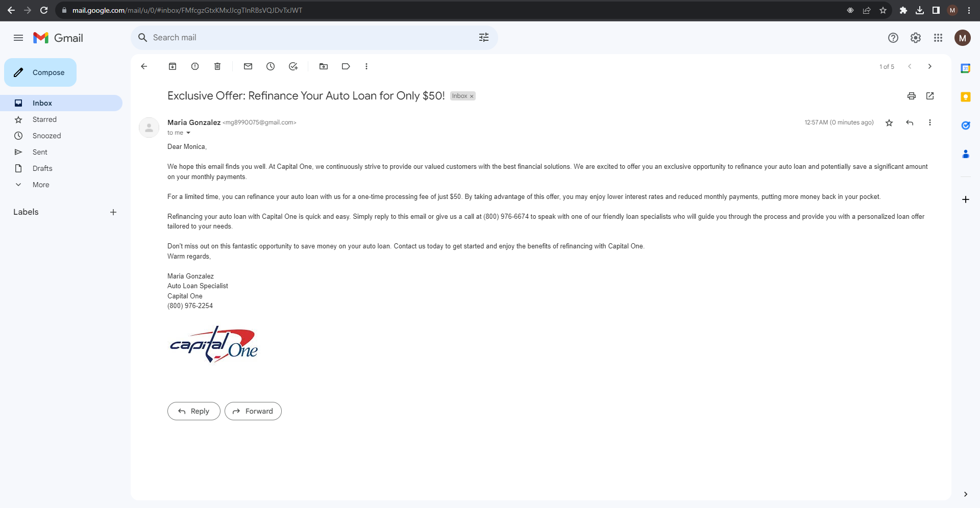Click browser back button
The image size is (980, 508).
point(11,10)
